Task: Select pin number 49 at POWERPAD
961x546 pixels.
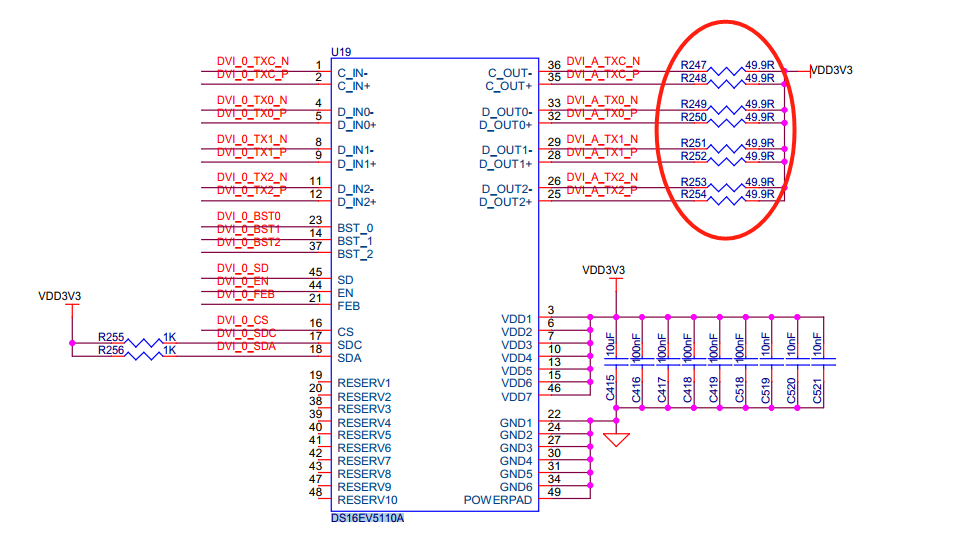Action: coord(554,492)
